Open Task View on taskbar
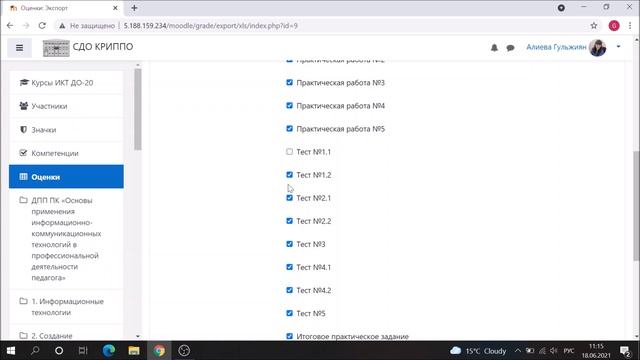 coord(83,351)
